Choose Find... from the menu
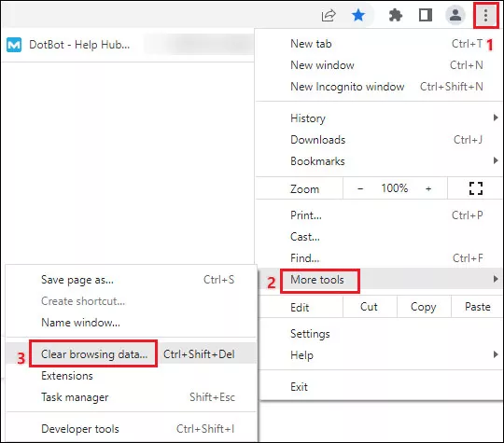The height and width of the screenshot is (443, 504). (379, 258)
